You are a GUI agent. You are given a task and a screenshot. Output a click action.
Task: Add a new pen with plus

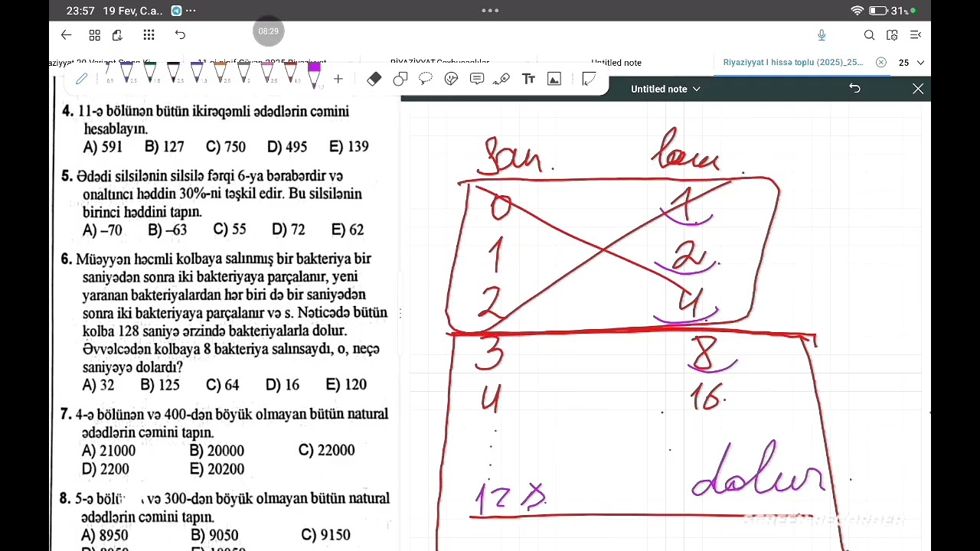pos(338,79)
